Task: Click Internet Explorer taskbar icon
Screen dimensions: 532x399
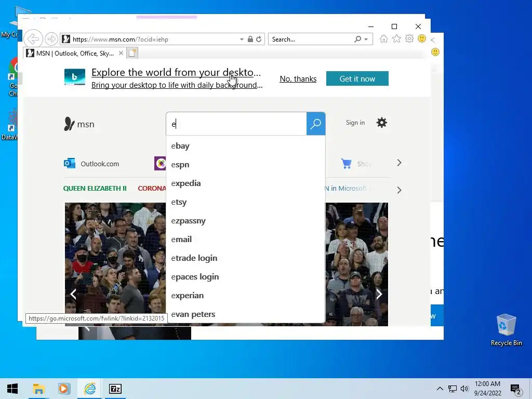Action: (89, 389)
